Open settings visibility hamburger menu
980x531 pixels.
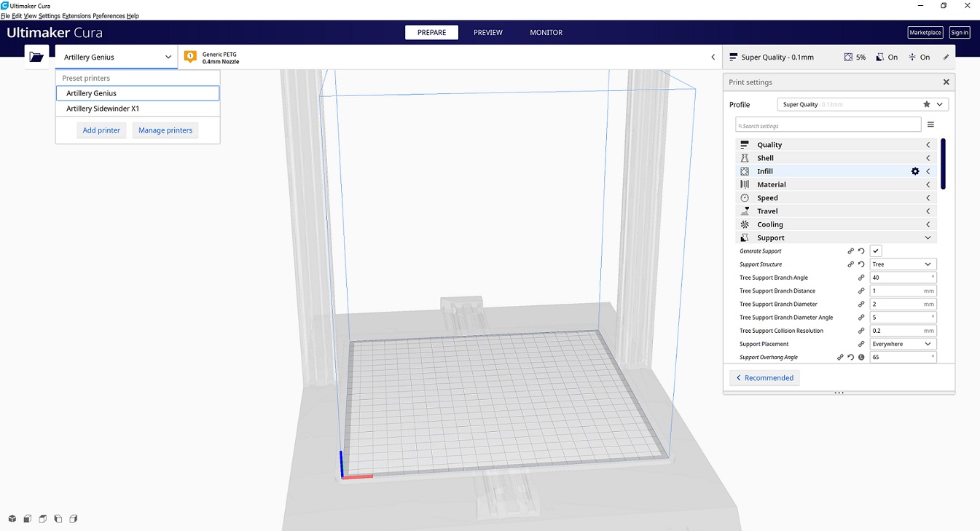click(930, 125)
